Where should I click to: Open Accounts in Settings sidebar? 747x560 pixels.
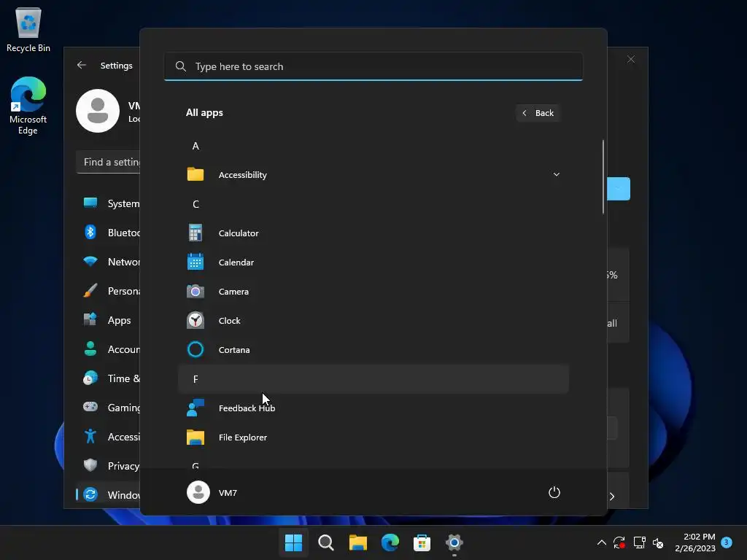(x=108, y=349)
